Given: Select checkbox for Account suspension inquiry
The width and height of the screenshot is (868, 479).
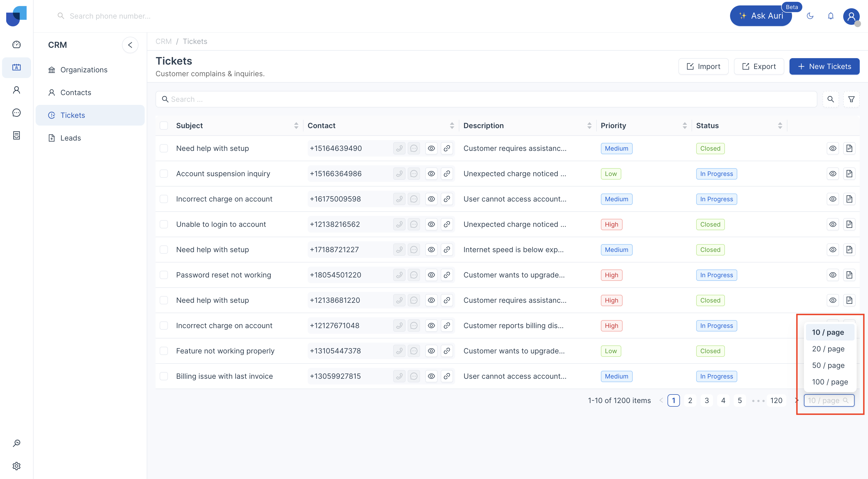Looking at the screenshot, I should pos(164,174).
